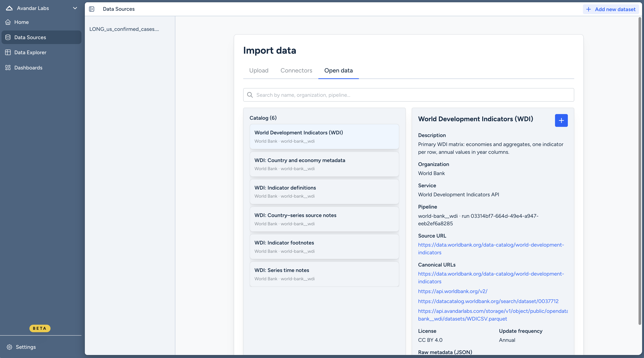644x358 pixels.
Task: Select the Open data tab
Action: [338, 71]
